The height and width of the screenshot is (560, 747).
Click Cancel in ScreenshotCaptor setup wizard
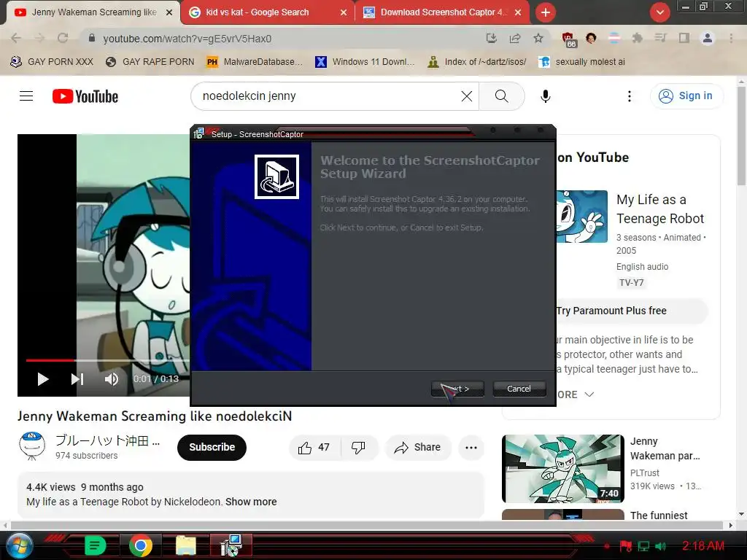(x=519, y=389)
